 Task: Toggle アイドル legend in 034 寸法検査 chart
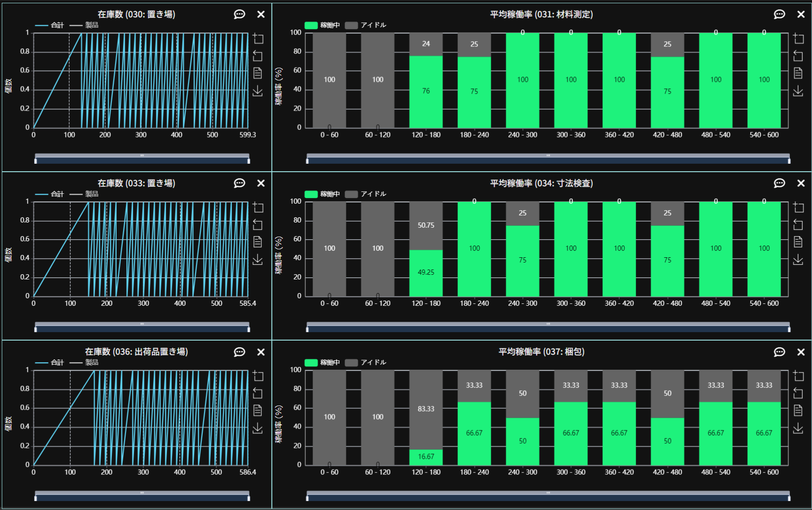(366, 194)
